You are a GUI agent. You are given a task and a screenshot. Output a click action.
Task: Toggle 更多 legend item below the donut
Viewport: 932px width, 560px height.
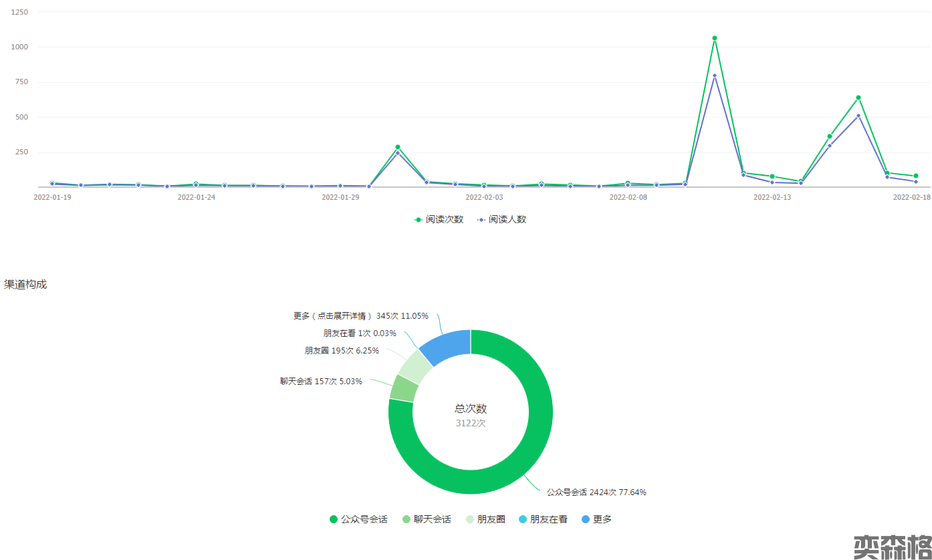point(596,519)
